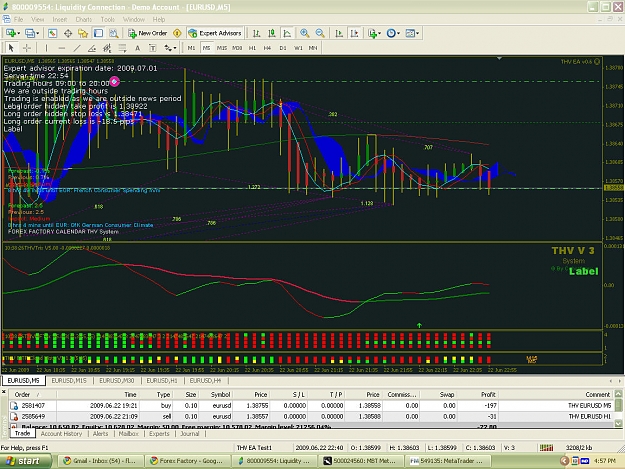Image resolution: width=625 pixels, height=469 pixels.
Task: Select the crosshair cursor tool
Action: pos(27,48)
